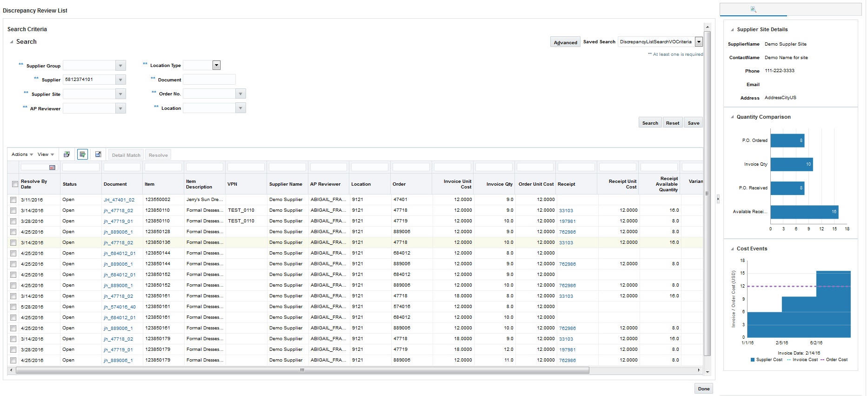This screenshot has height=396, width=868.
Task: Open the Supplier Group dropdown
Action: (120, 66)
